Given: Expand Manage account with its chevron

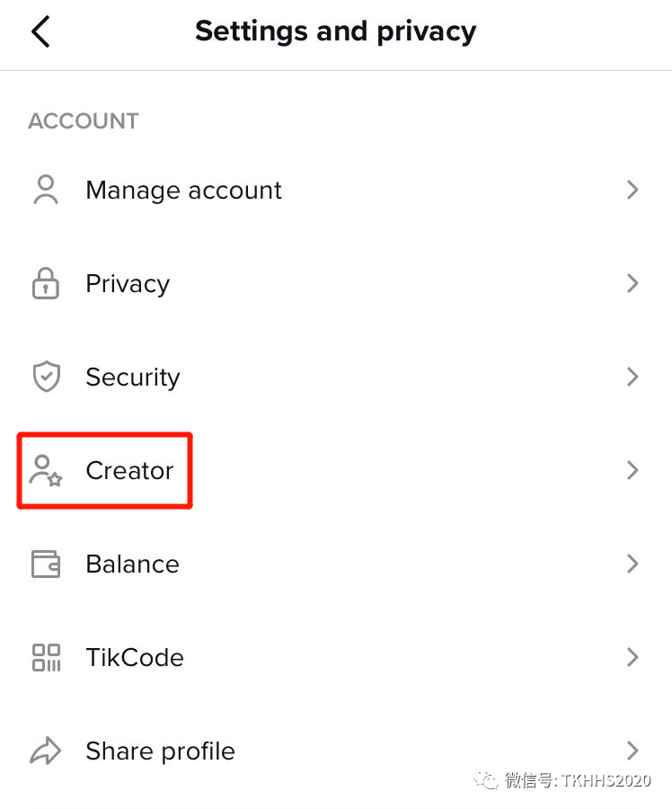Looking at the screenshot, I should tap(632, 191).
